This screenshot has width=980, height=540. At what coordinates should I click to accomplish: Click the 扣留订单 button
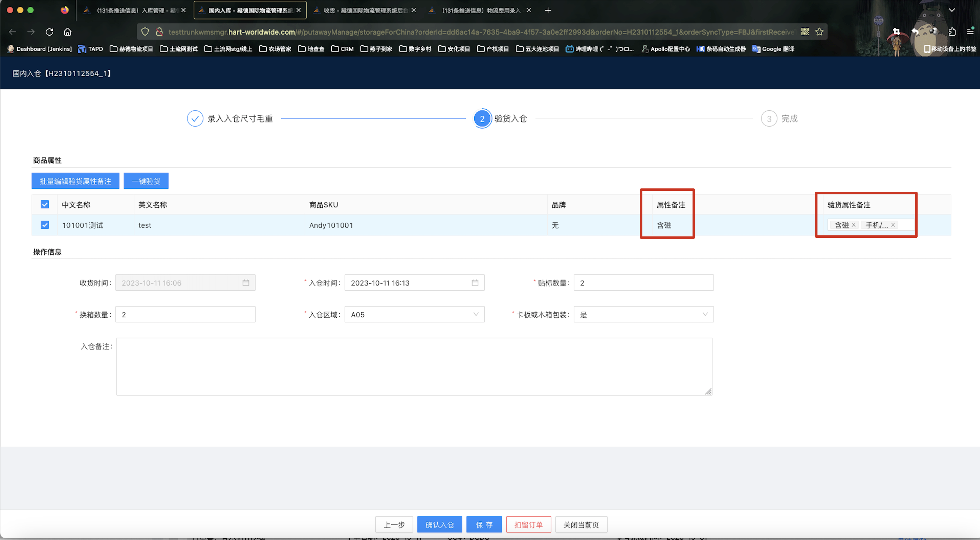coord(528,525)
